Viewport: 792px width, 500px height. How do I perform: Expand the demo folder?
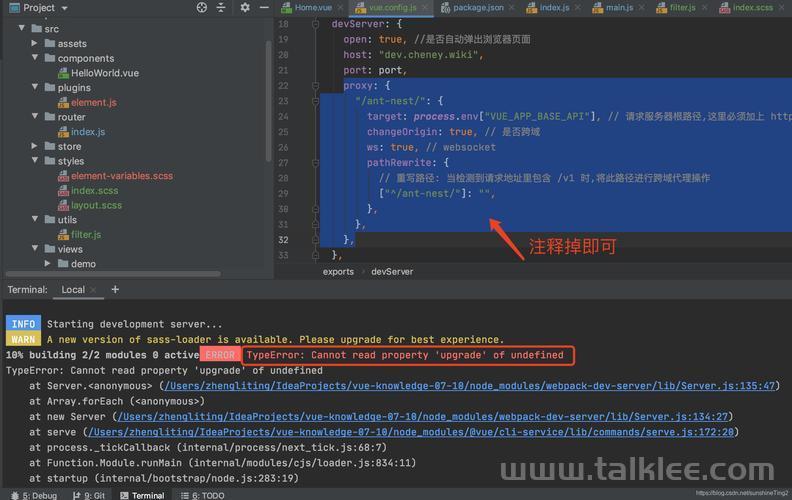pyautogui.click(x=47, y=263)
